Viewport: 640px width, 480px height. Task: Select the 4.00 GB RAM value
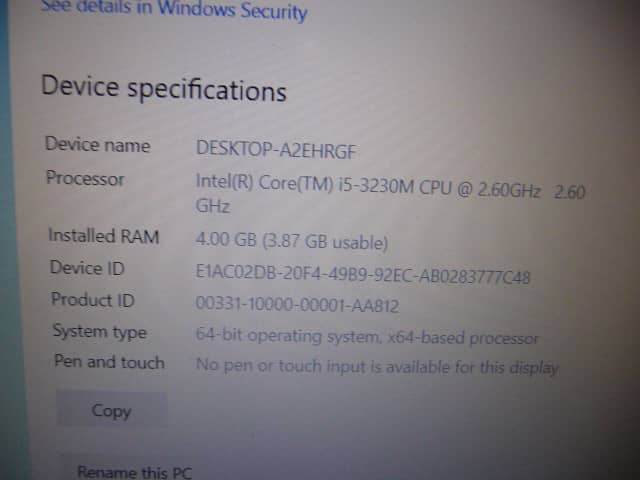226,240
